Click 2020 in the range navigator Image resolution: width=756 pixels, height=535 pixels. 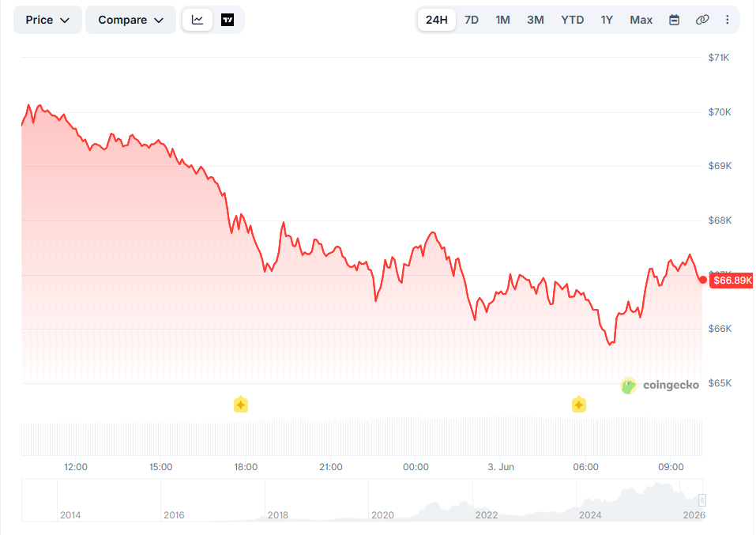382,515
